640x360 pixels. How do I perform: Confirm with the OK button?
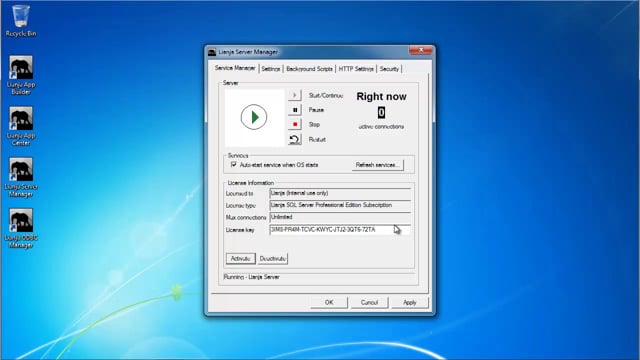click(329, 302)
